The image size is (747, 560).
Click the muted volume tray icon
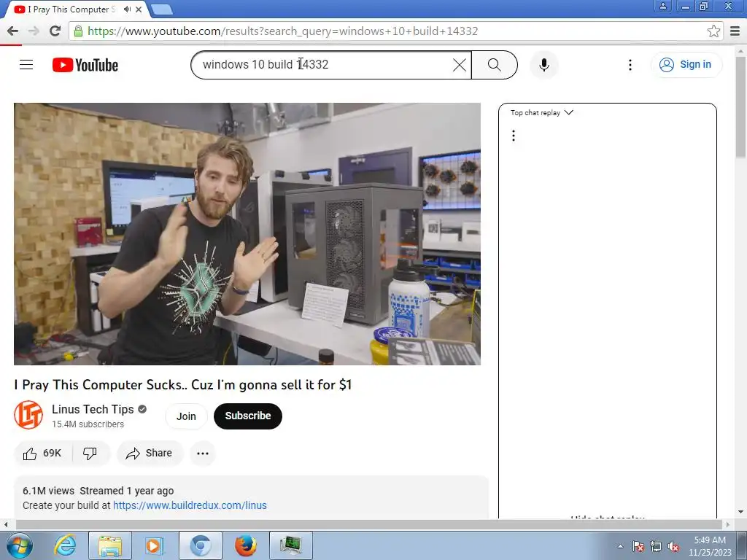pyautogui.click(x=673, y=546)
